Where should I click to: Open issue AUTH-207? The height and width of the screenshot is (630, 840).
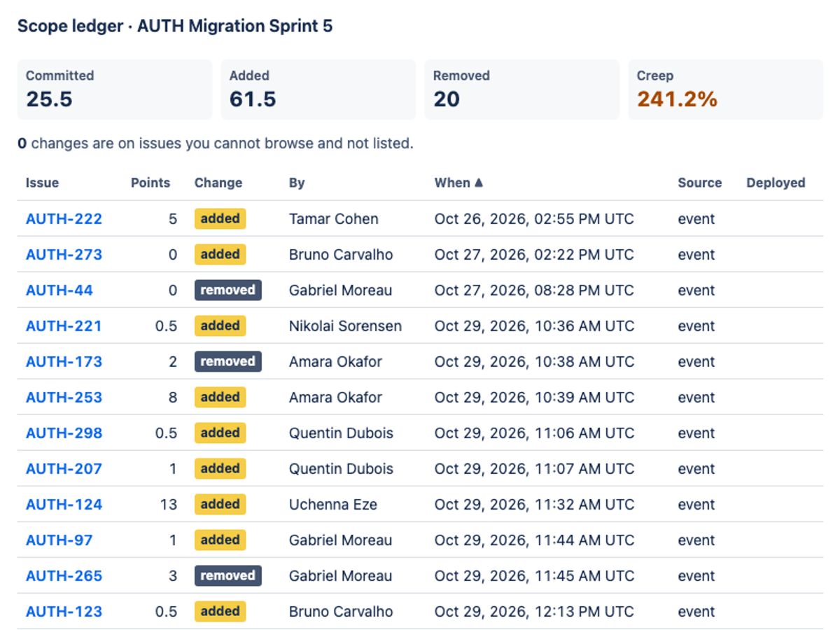tap(64, 469)
